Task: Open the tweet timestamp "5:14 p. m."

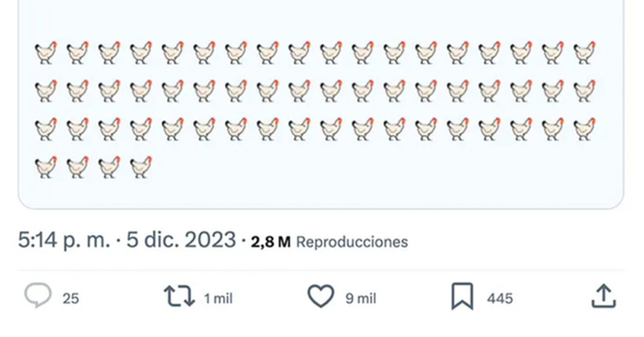Action: 64,240
